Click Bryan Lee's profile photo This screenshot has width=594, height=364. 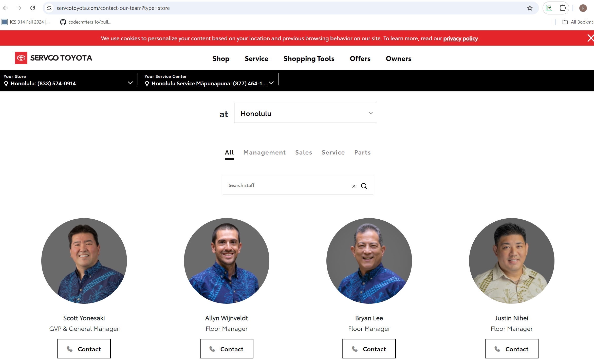(x=369, y=261)
